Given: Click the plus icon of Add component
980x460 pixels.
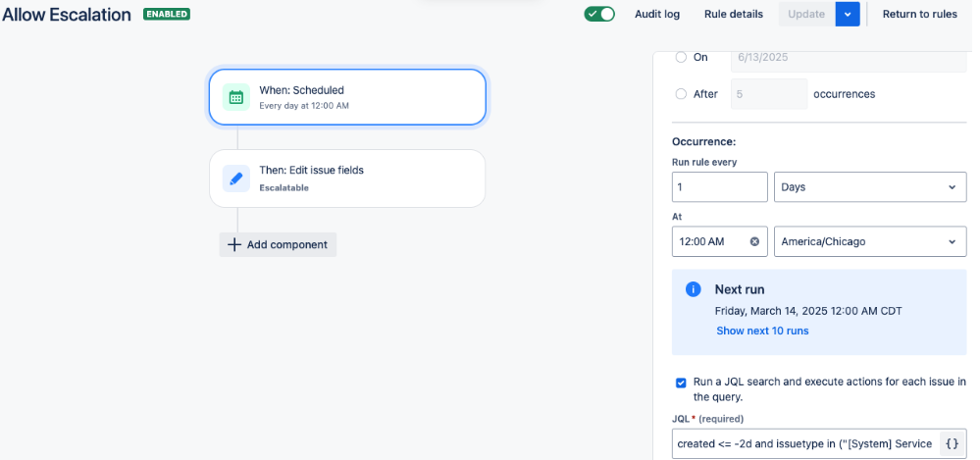Looking at the screenshot, I should pos(233,245).
